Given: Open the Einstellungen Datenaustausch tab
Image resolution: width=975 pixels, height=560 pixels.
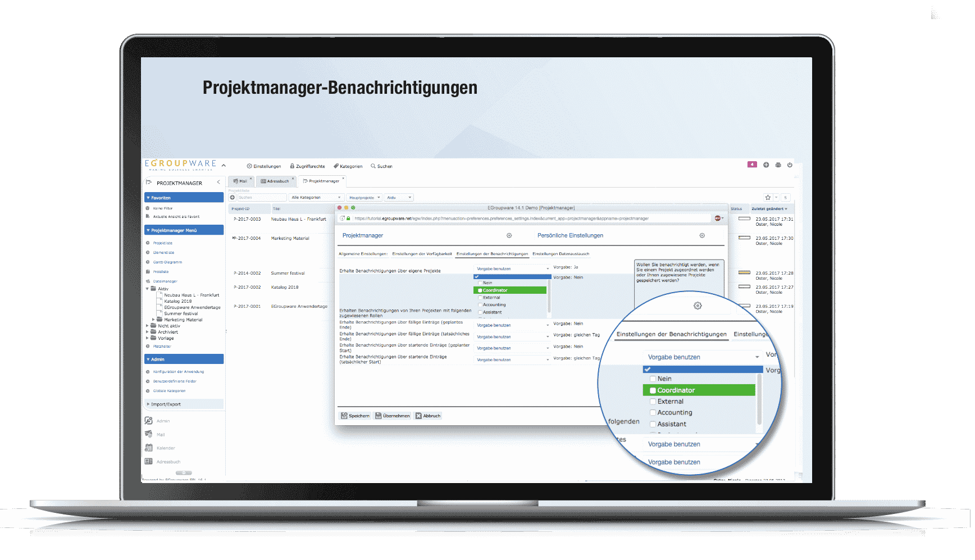Looking at the screenshot, I should coord(561,254).
